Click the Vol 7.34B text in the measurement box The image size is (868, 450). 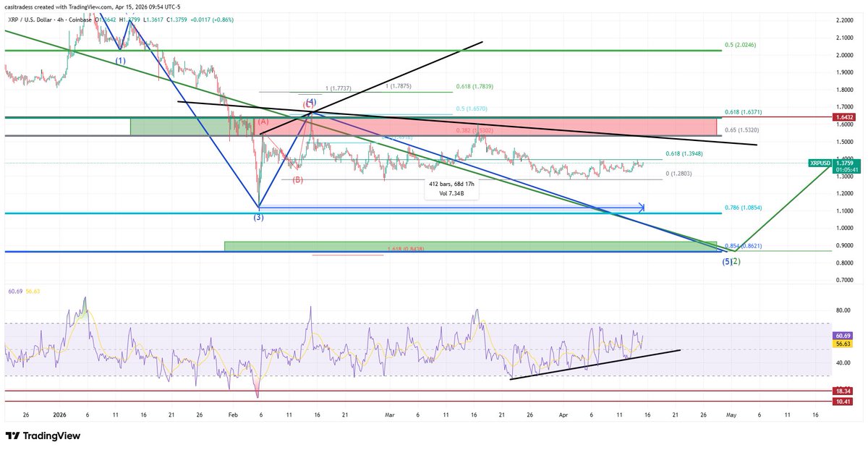452,194
